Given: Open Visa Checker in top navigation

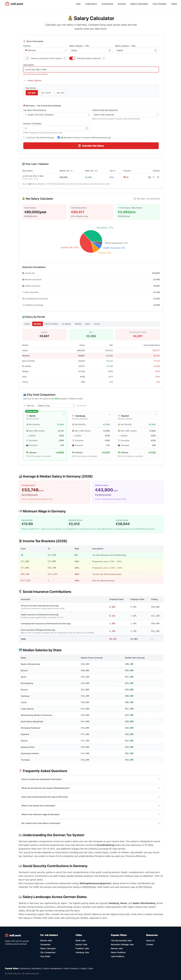Looking at the screenshot, I should (x=159, y=4).
